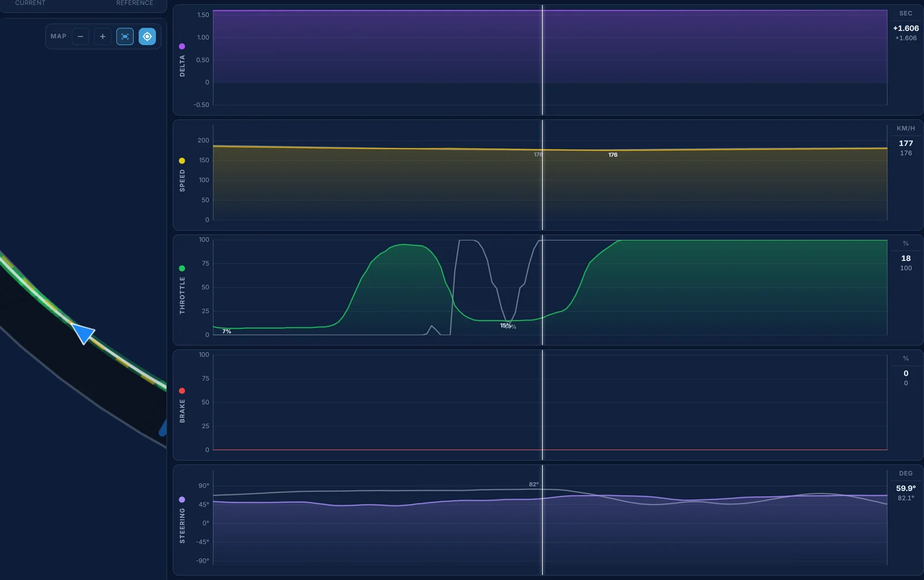Click the 7% throttle label on chart

point(226,331)
